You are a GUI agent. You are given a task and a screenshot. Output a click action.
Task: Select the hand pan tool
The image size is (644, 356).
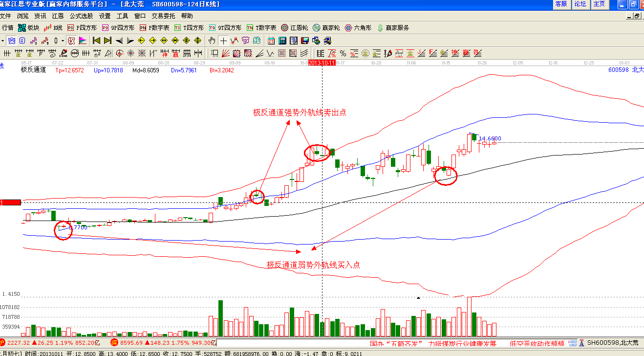[212, 41]
